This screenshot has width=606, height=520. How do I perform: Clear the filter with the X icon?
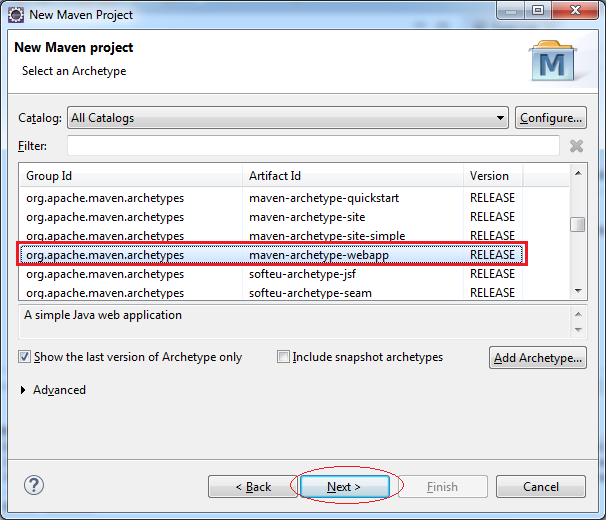point(576,146)
